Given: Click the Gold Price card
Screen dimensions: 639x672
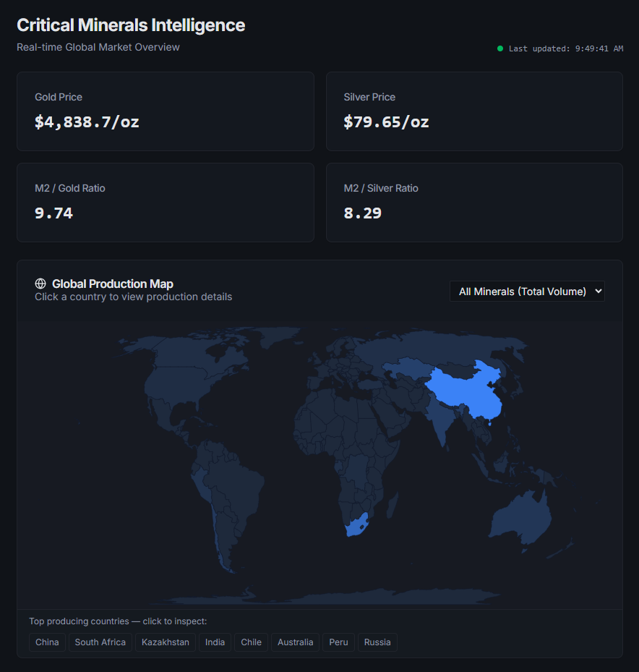Looking at the screenshot, I should 165,111.
